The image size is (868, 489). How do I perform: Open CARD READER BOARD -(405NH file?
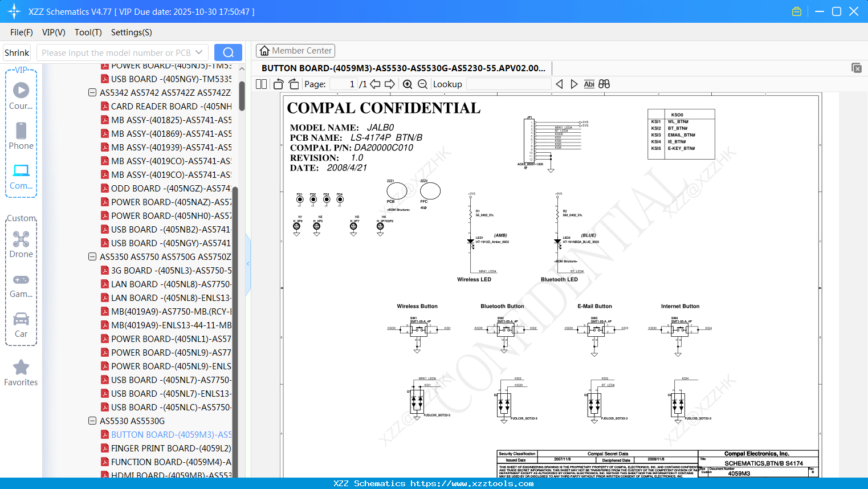pyautogui.click(x=171, y=106)
